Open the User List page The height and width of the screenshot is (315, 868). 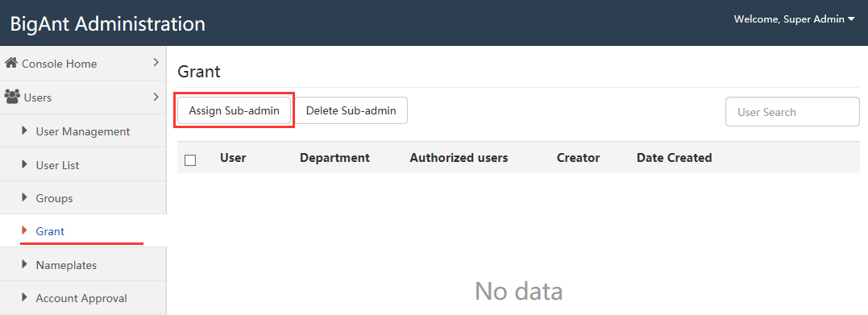[83, 164]
